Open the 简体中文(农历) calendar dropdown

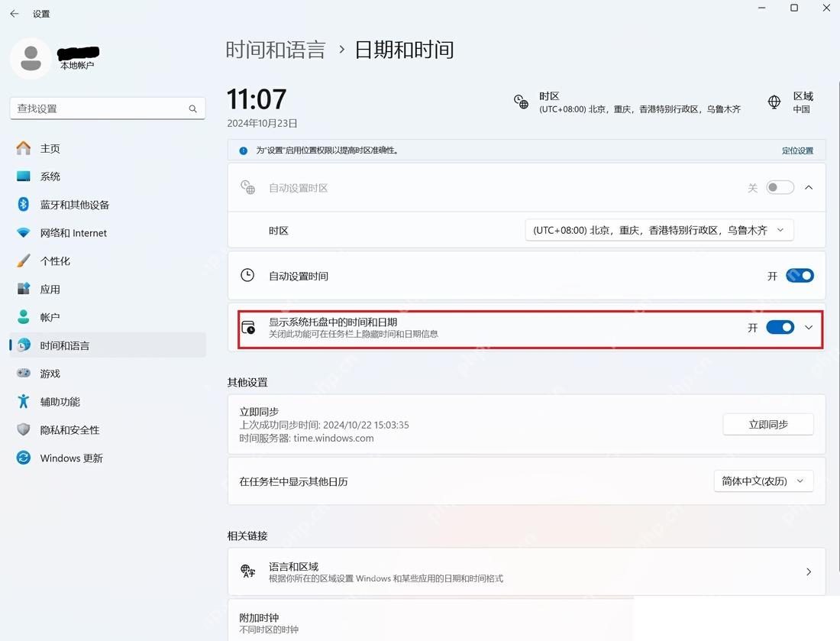click(x=764, y=481)
